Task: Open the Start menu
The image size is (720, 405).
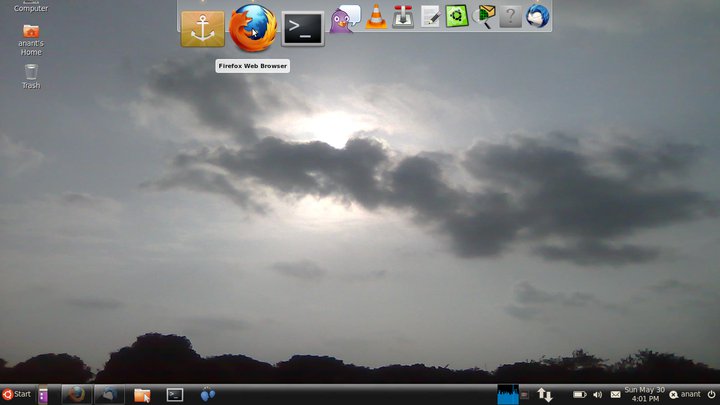Action: [x=16, y=394]
